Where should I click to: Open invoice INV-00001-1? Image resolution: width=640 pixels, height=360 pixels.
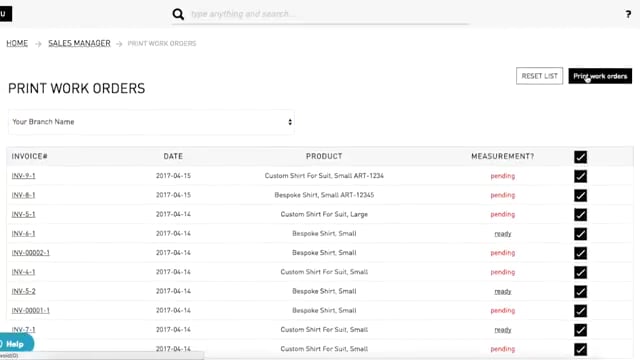coord(31,310)
